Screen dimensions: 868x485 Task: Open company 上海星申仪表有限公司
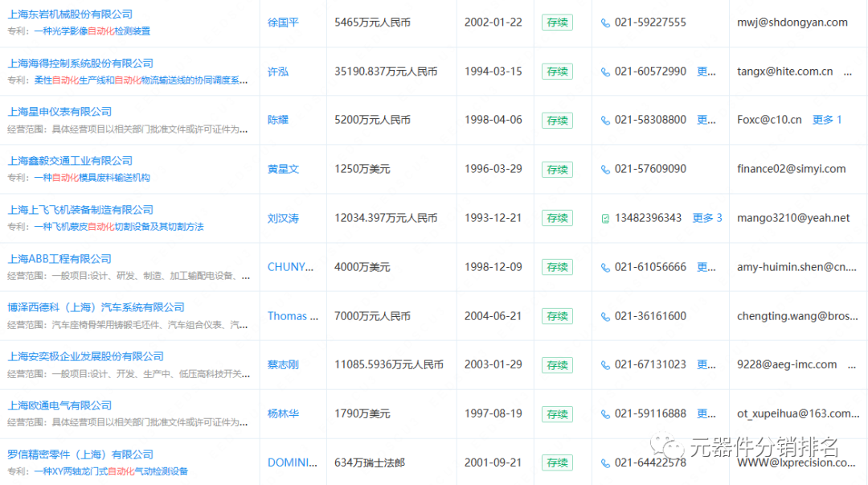(59, 112)
